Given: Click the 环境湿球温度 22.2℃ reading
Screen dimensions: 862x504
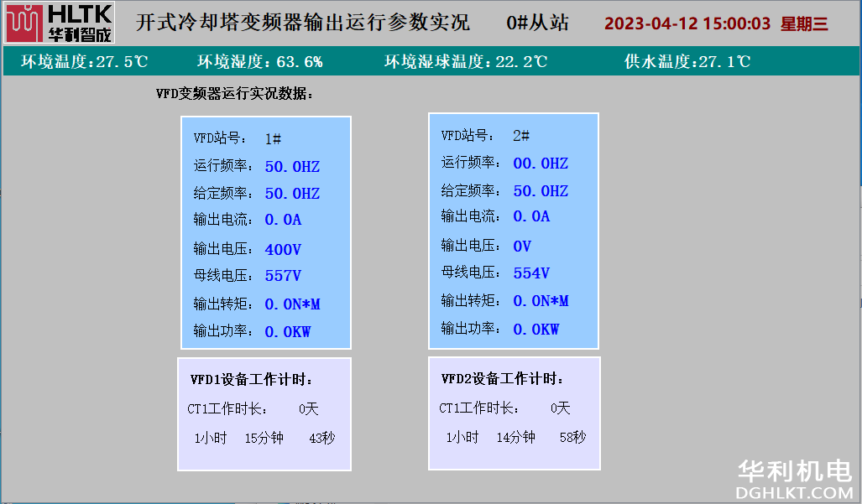Looking at the screenshot, I should [466, 61].
